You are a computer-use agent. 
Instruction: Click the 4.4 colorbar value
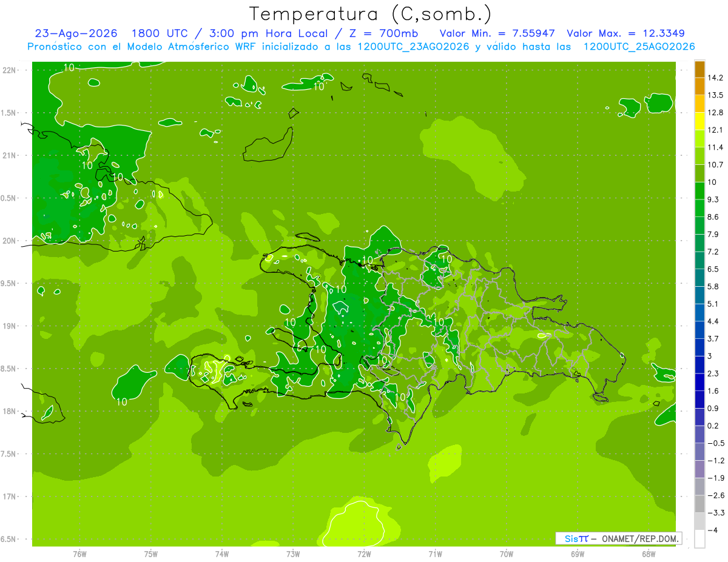713,321
